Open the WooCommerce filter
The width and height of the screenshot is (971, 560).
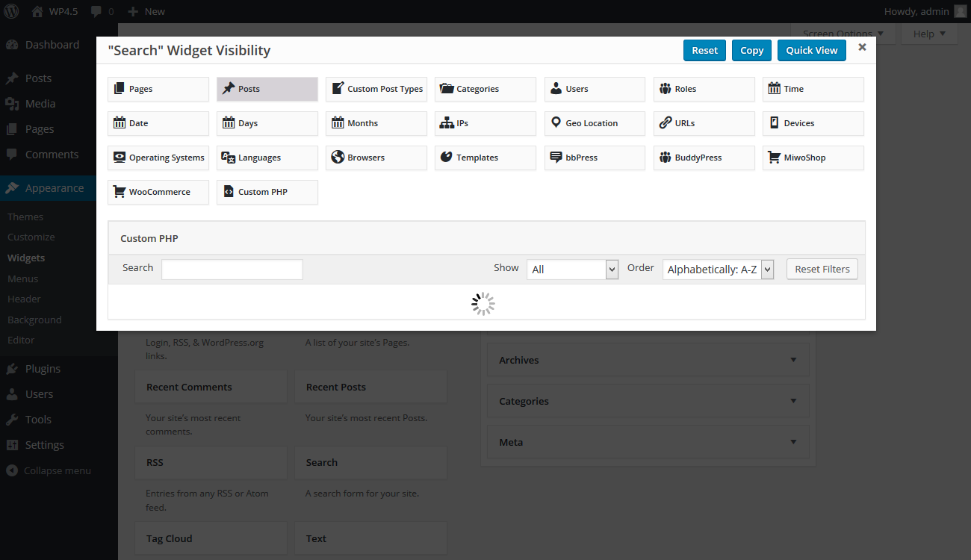158,192
